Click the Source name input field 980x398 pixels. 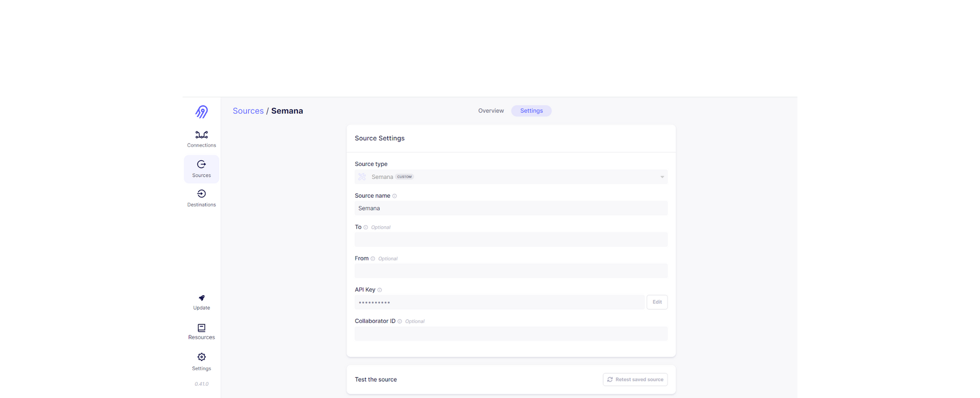click(x=511, y=208)
